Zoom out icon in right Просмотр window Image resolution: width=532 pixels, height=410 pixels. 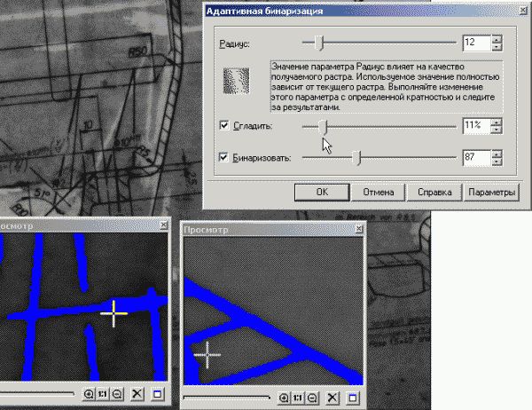pos(312,398)
